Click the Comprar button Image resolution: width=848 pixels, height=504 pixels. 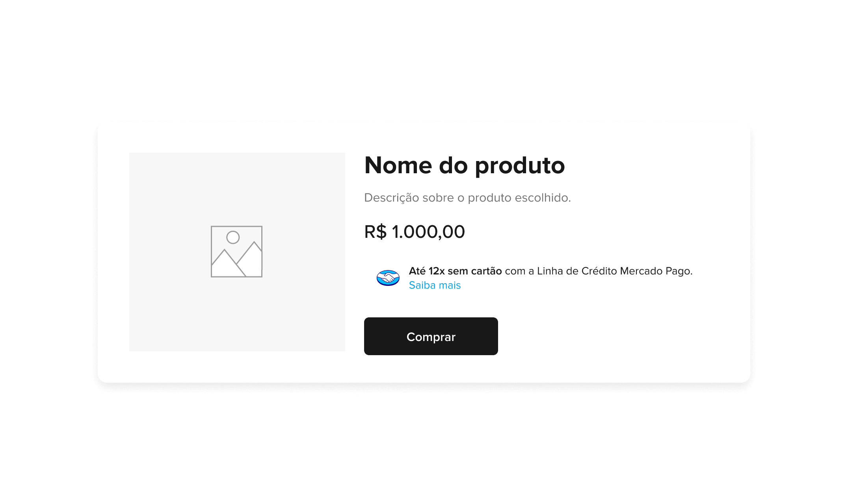click(431, 336)
